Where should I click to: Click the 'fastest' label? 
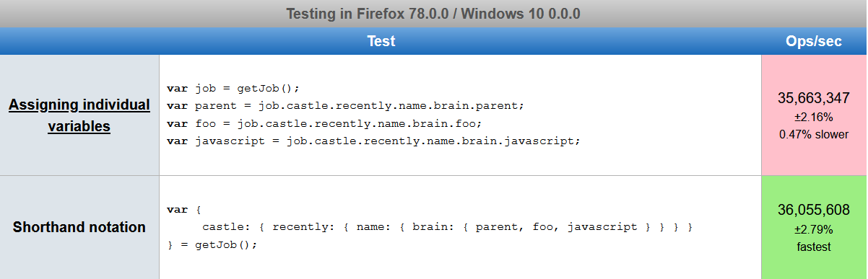pyautogui.click(x=814, y=247)
